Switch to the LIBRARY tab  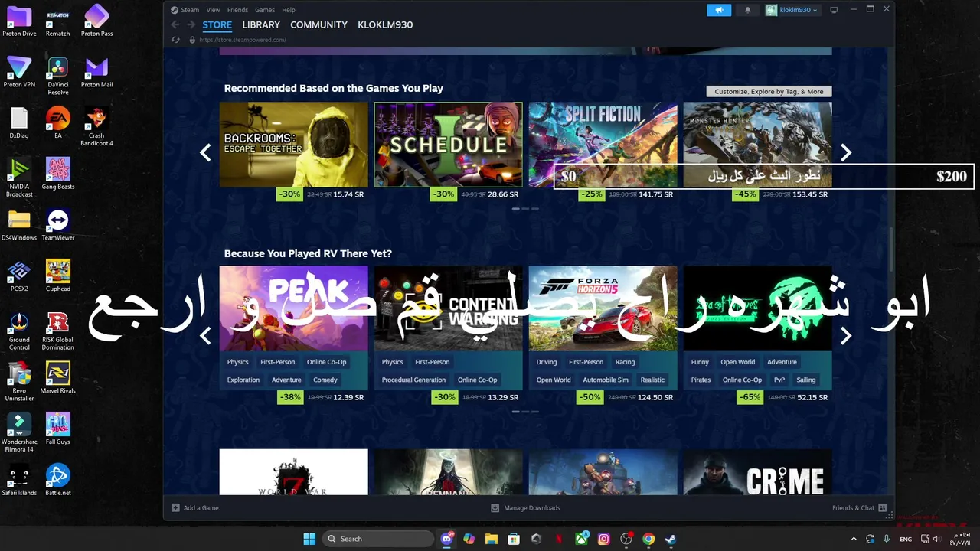pyautogui.click(x=261, y=24)
